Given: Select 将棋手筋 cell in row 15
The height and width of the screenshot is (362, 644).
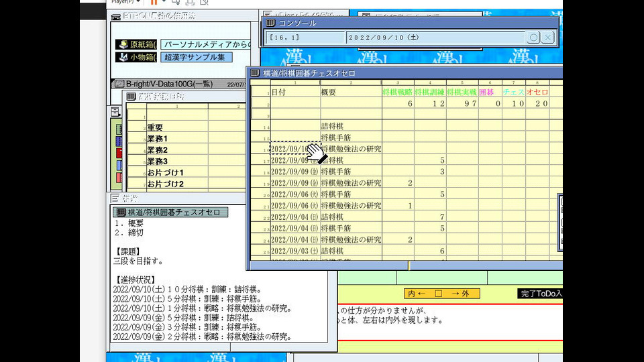Looking at the screenshot, I should tap(351, 137).
